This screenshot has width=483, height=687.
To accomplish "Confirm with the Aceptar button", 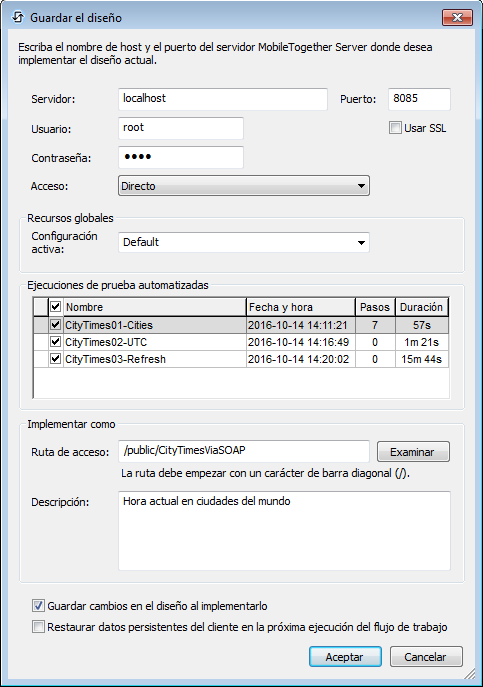I will pos(345,657).
